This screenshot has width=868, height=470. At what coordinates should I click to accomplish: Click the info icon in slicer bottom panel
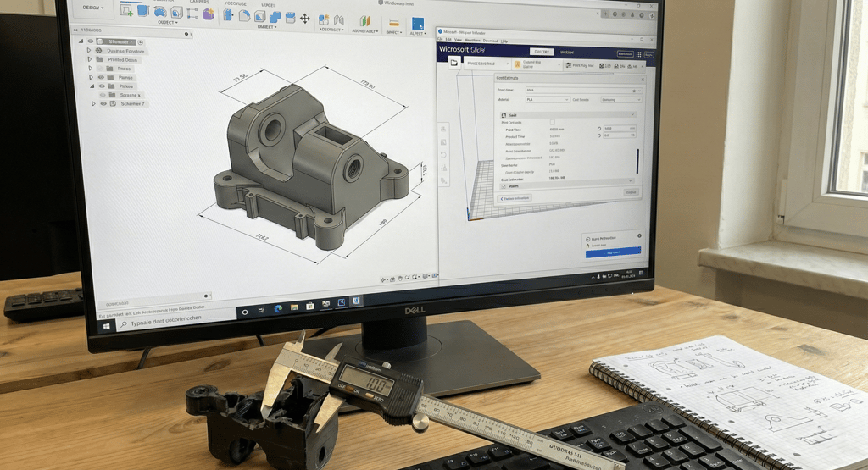coord(639,235)
